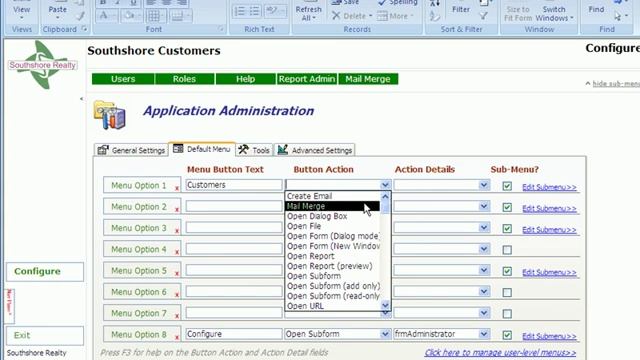Click the hide sub-menu link
Screen dimensions: 640x360
(x=616, y=83)
